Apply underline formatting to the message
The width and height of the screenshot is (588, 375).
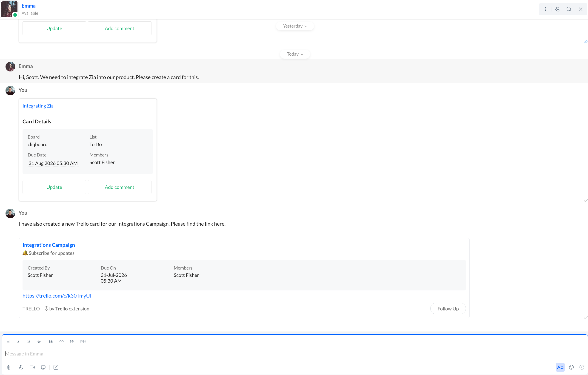point(29,341)
